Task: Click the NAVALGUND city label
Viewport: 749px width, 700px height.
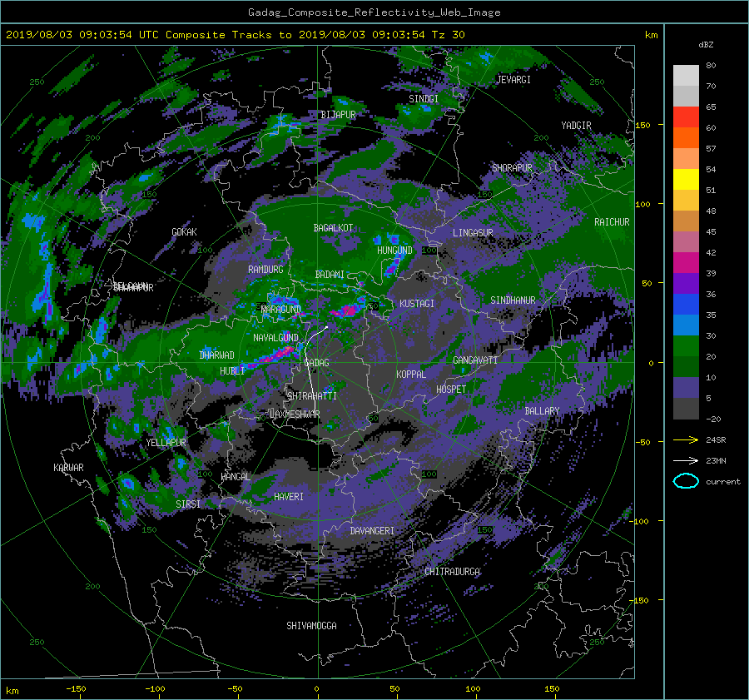Action: pyautogui.click(x=275, y=338)
